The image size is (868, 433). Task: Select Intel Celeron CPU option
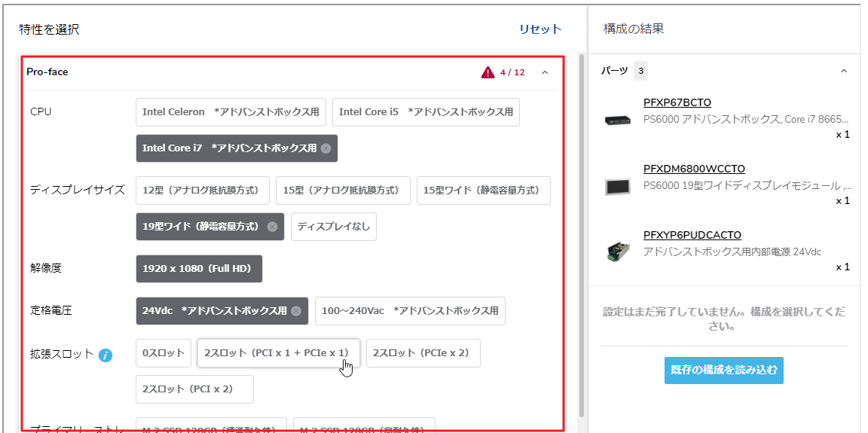231,111
